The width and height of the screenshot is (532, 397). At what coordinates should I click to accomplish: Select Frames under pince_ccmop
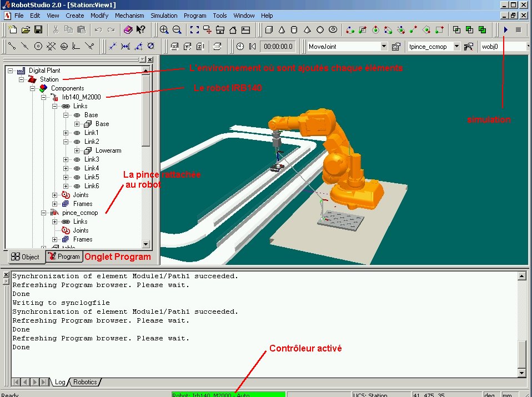[x=83, y=239]
